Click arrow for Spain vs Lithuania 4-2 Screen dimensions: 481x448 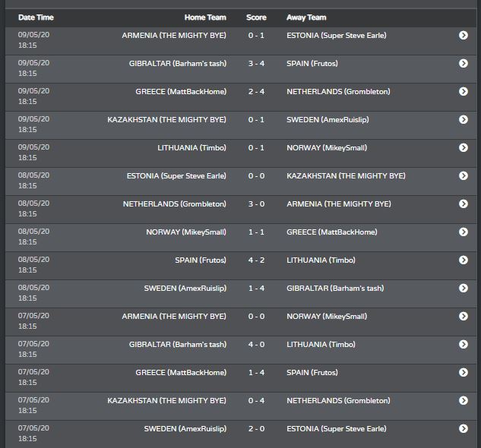(464, 260)
